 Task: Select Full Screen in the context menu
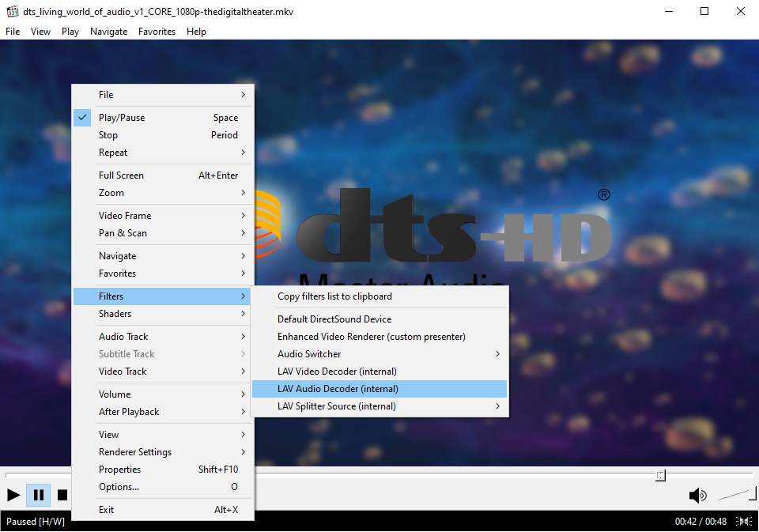[163, 175]
